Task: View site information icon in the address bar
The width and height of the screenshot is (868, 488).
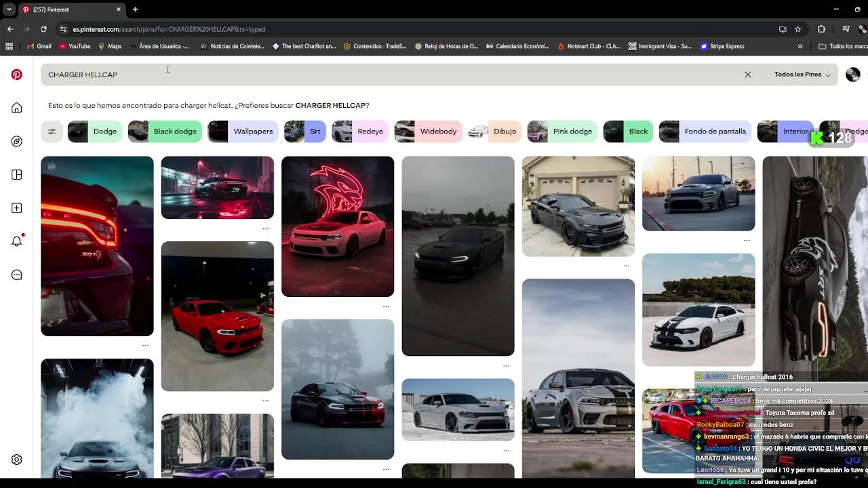Action: coord(63,29)
